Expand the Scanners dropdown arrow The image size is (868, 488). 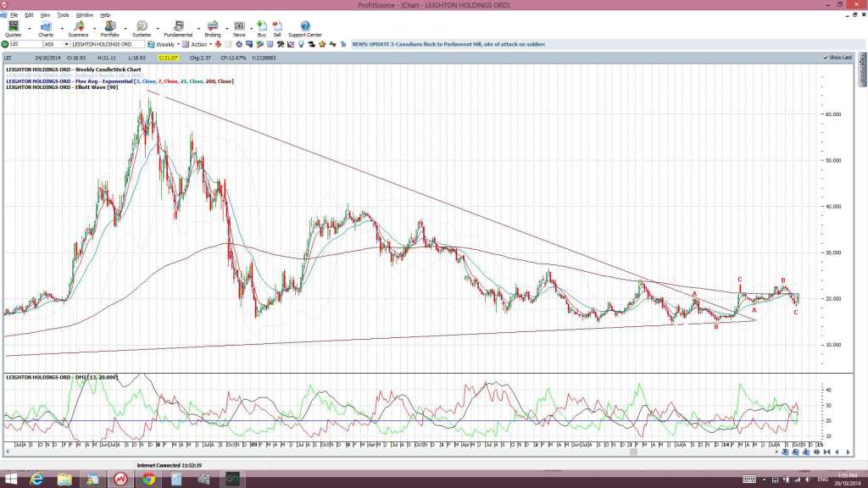coord(93,28)
